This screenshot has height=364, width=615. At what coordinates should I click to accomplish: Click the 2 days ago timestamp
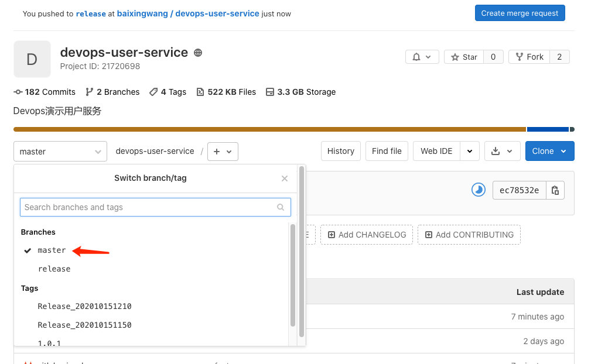pos(544,341)
